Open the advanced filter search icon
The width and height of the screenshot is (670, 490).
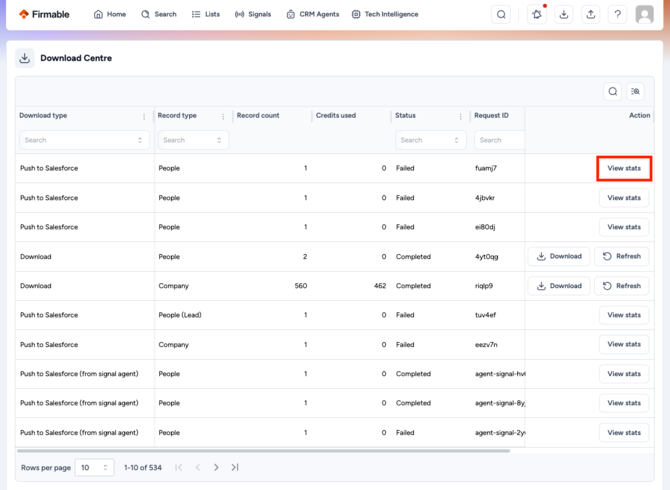pyautogui.click(x=635, y=91)
